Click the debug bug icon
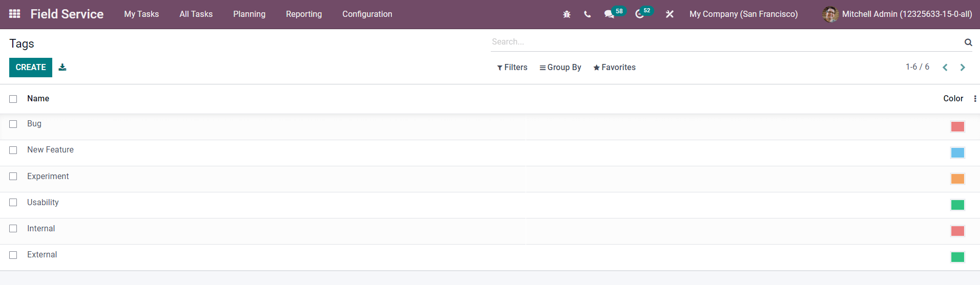Screen dimensions: 980x285 point(567,14)
